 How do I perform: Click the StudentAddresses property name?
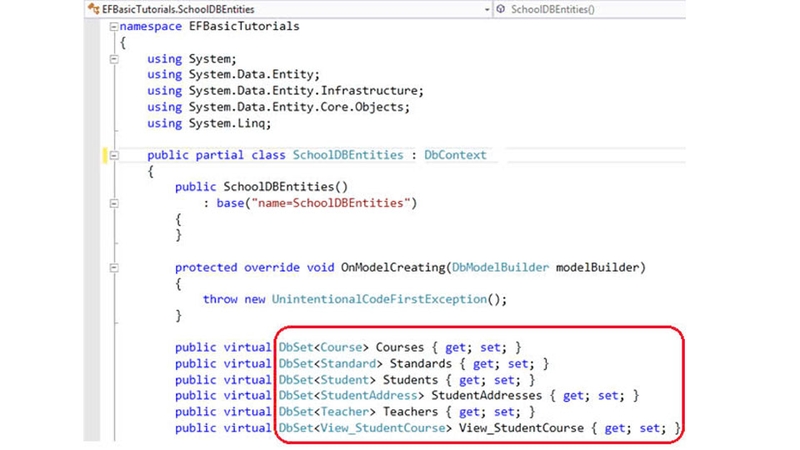coord(486,395)
